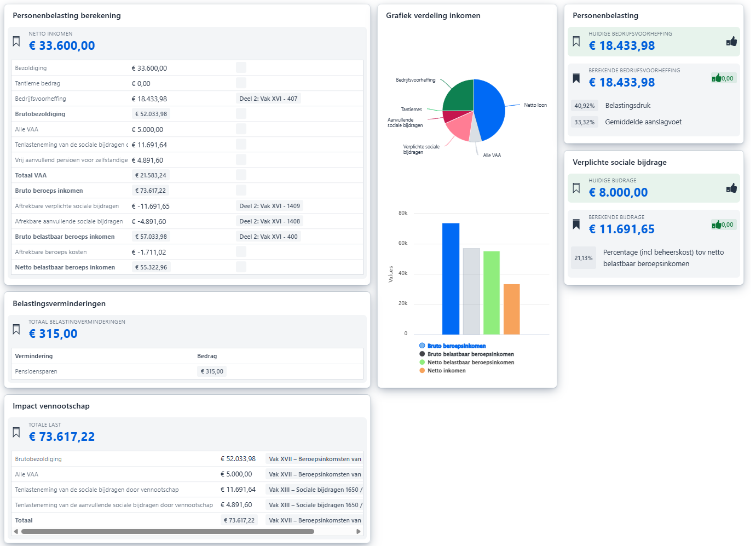This screenshot has height=546, width=756.
Task: Click the € 8.000,00 Huidige bijdrage amount
Action: click(618, 192)
